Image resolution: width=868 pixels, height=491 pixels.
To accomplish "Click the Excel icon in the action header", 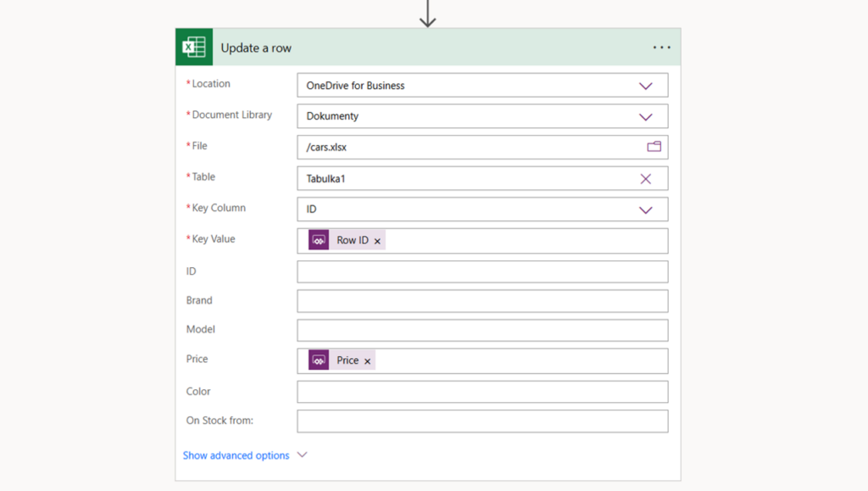I will click(x=194, y=47).
